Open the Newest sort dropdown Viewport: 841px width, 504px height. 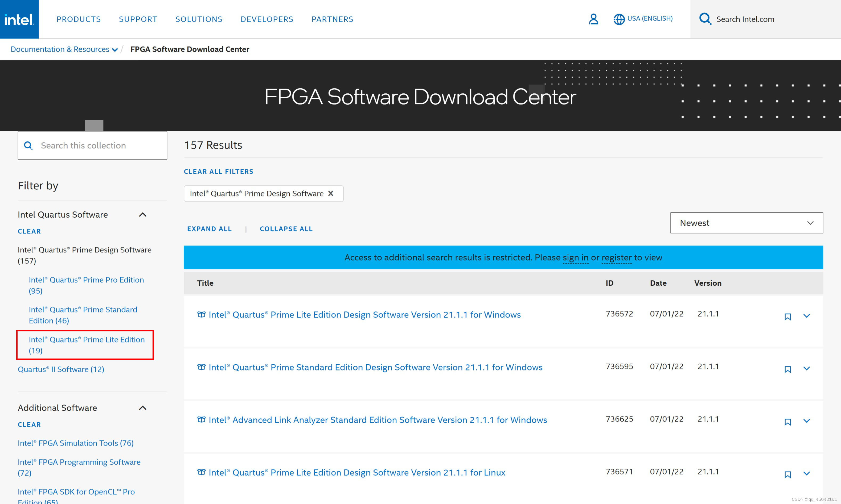point(746,223)
